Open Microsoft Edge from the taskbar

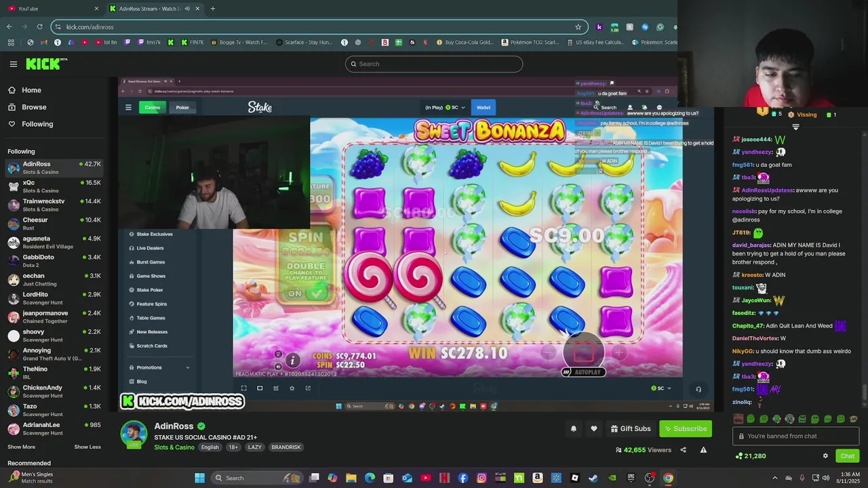tap(370, 478)
